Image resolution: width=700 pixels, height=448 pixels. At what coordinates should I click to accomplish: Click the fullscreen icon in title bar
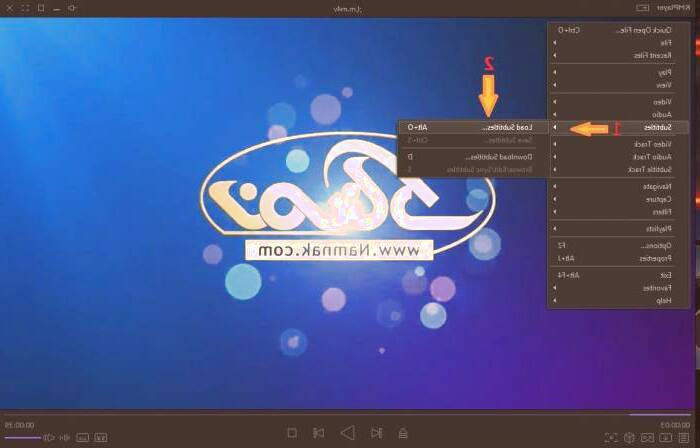(25, 8)
